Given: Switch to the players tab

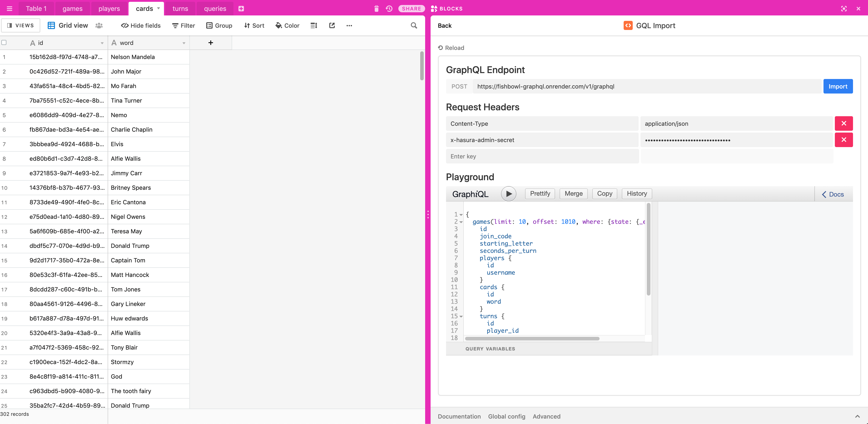Looking at the screenshot, I should (x=109, y=9).
